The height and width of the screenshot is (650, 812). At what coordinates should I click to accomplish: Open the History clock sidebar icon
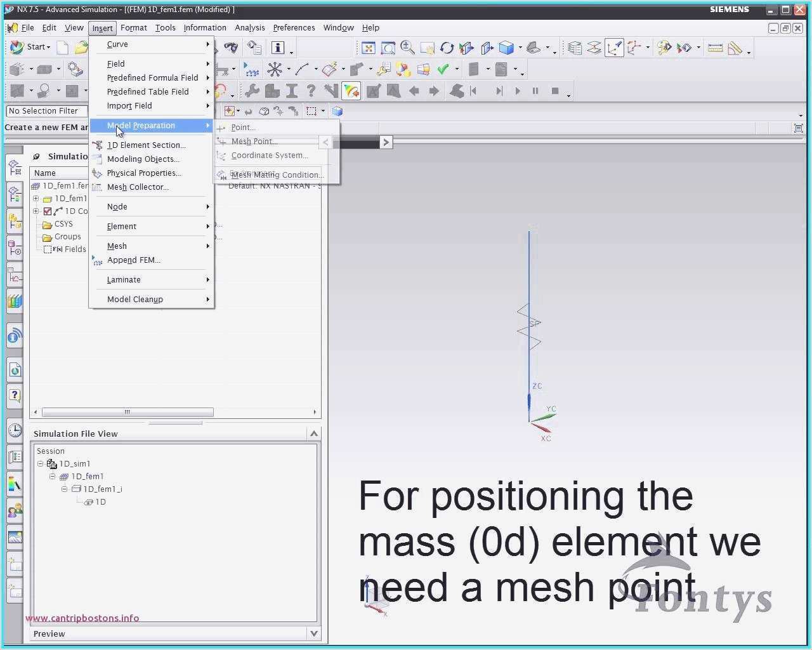click(x=15, y=430)
